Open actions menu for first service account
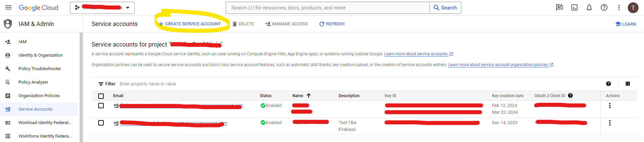 pyautogui.click(x=610, y=106)
